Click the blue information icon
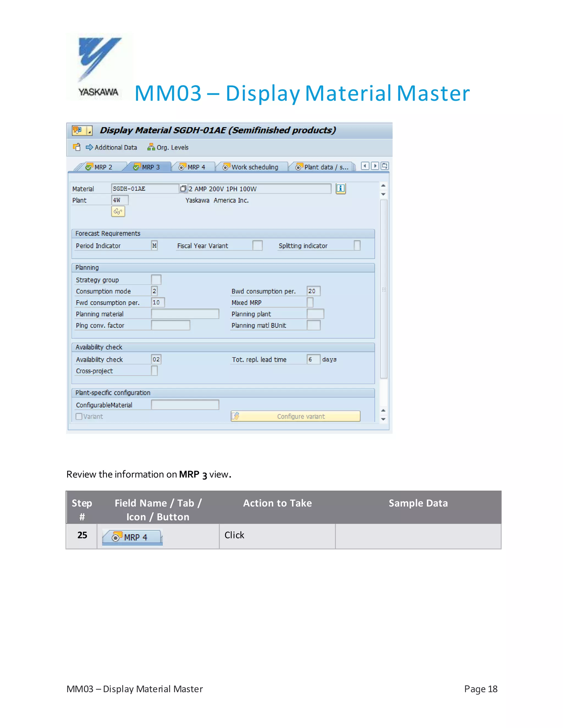 tap(341, 189)
